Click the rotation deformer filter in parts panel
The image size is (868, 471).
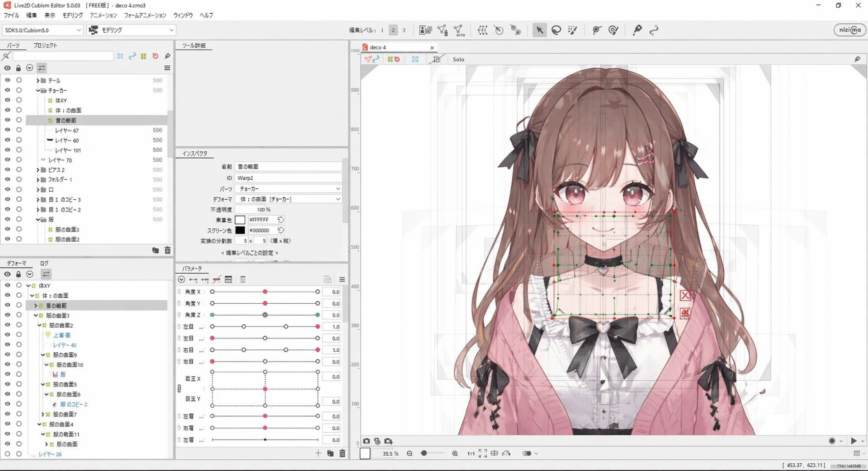[155, 56]
